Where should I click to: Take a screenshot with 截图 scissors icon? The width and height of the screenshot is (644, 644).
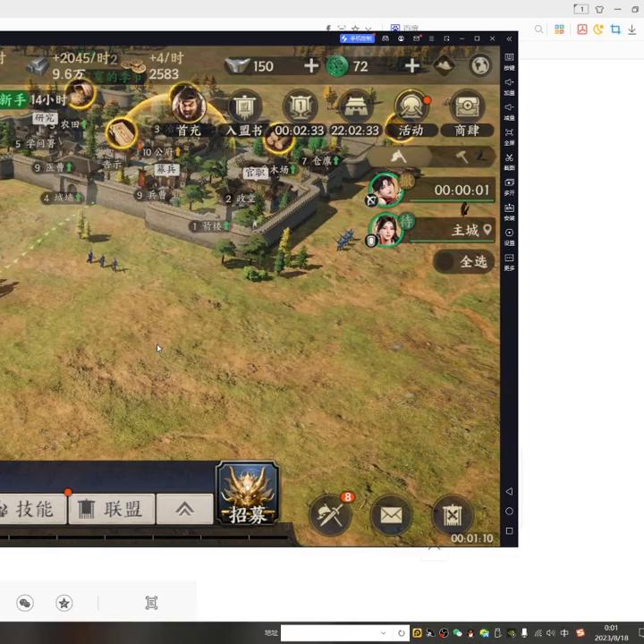coord(509,162)
